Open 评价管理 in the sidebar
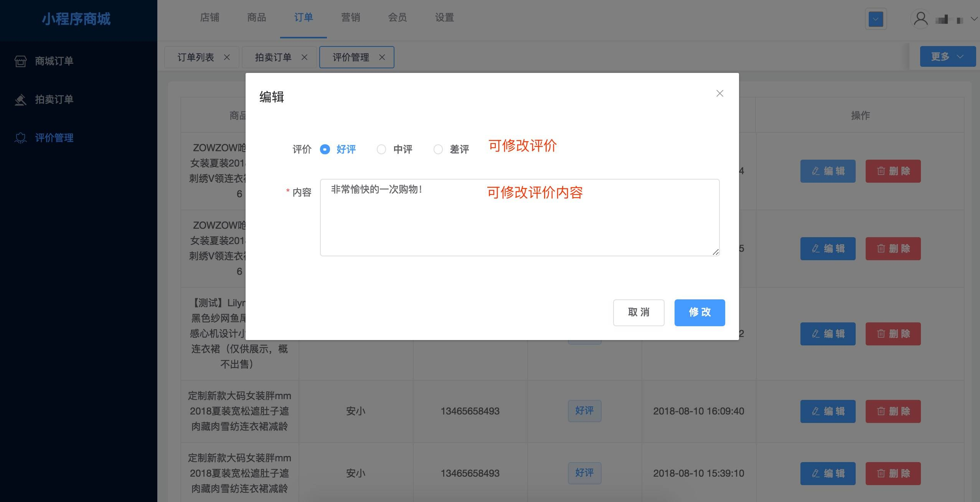980x502 pixels. tap(54, 138)
